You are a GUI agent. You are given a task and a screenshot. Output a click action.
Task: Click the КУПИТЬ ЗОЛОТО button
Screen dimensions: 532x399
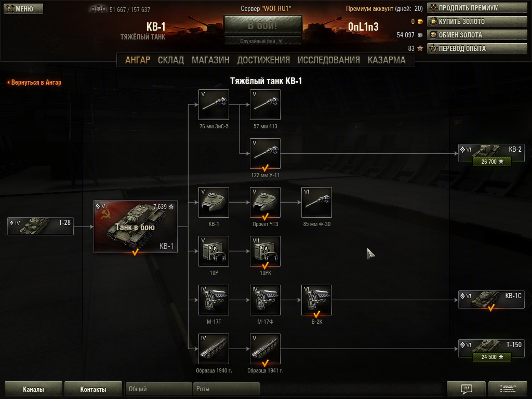pyautogui.click(x=477, y=21)
